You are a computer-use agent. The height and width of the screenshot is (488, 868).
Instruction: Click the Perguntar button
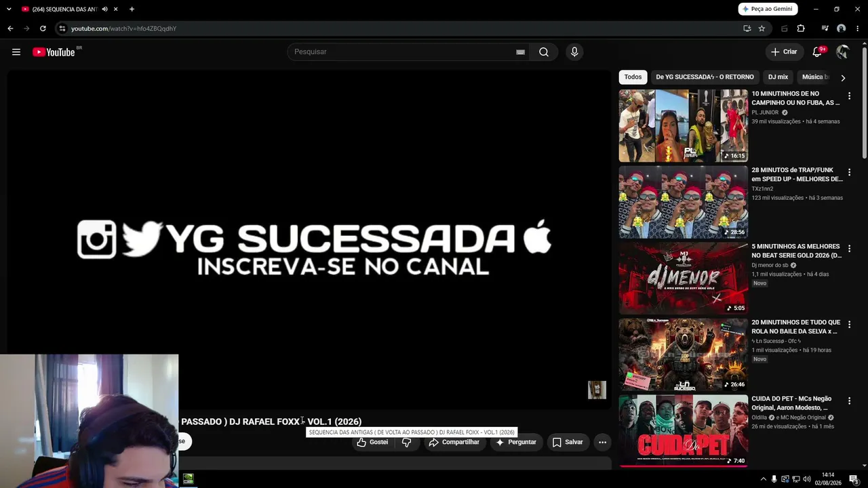point(516,442)
